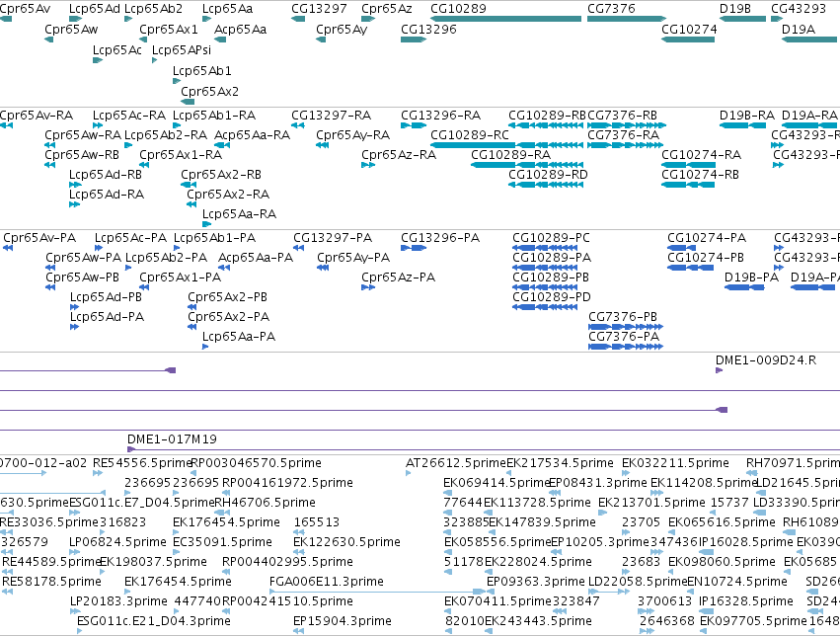Click transcript CG13296-RA
Viewport: 840px width, 636px height.
pos(440,116)
